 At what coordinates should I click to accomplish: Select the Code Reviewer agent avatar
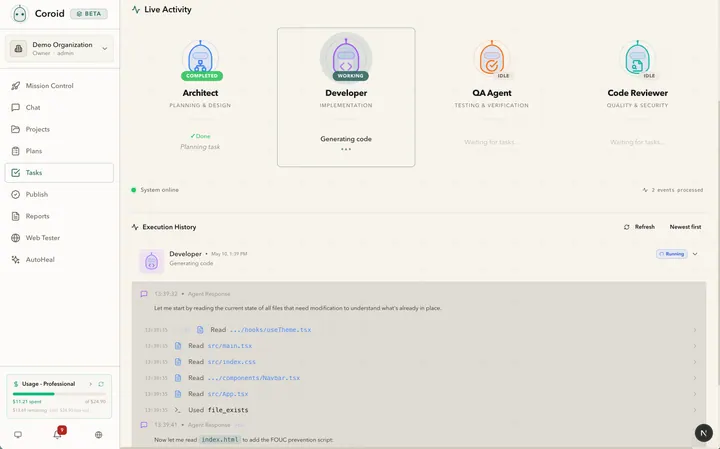point(637,58)
